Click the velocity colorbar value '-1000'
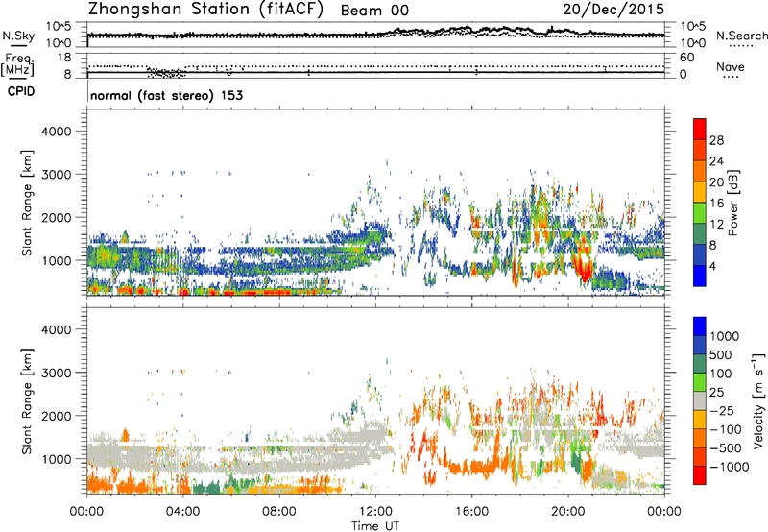The width and height of the screenshot is (768, 532). tap(729, 467)
